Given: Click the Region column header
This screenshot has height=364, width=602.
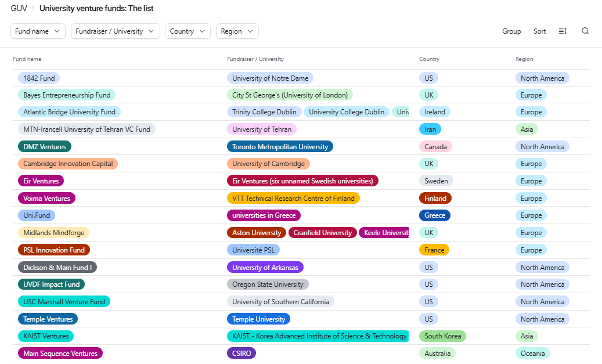Looking at the screenshot, I should click(x=524, y=59).
